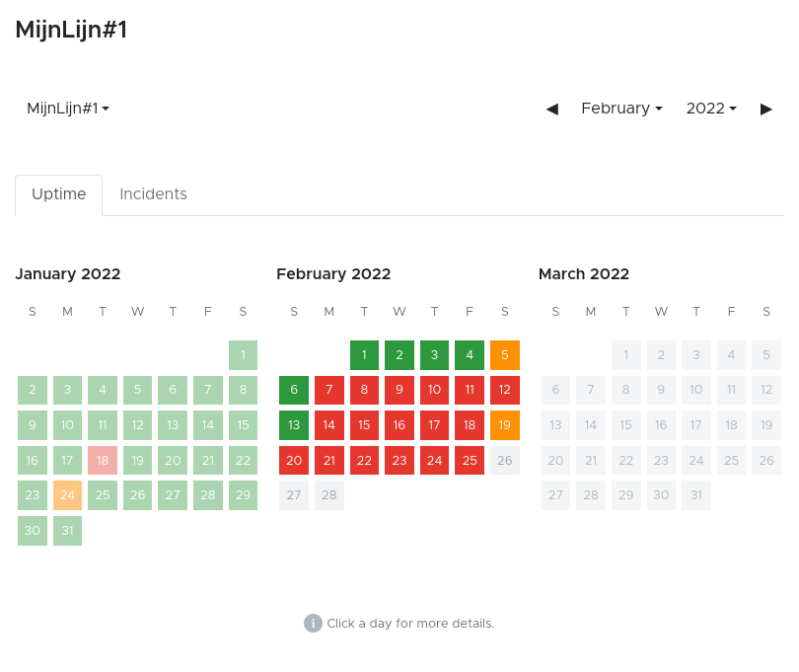This screenshot has height=672, width=799.
Task: Open the MijnLijn#1 line selector dropdown
Action: tap(68, 109)
